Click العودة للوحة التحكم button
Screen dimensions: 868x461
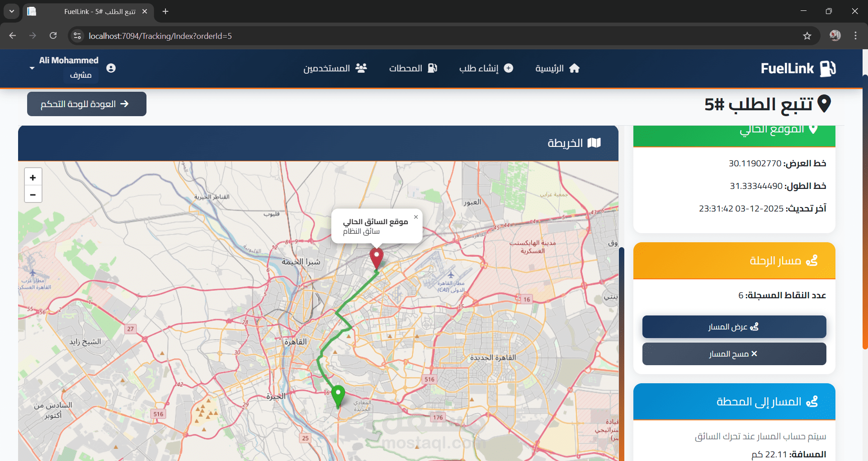[87, 104]
